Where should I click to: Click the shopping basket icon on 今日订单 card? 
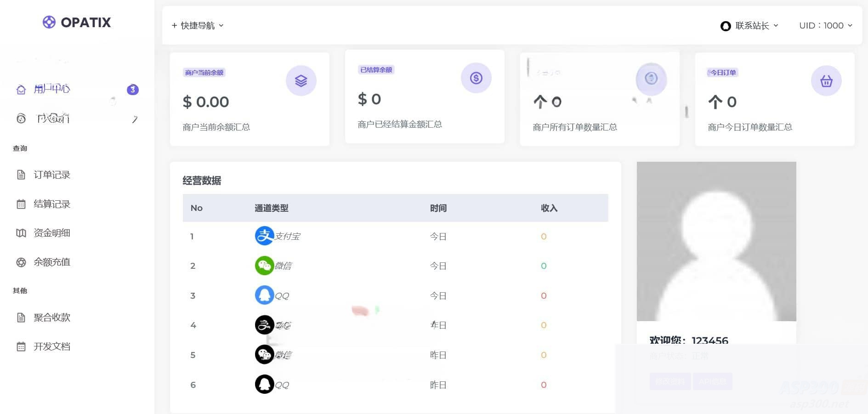click(826, 80)
